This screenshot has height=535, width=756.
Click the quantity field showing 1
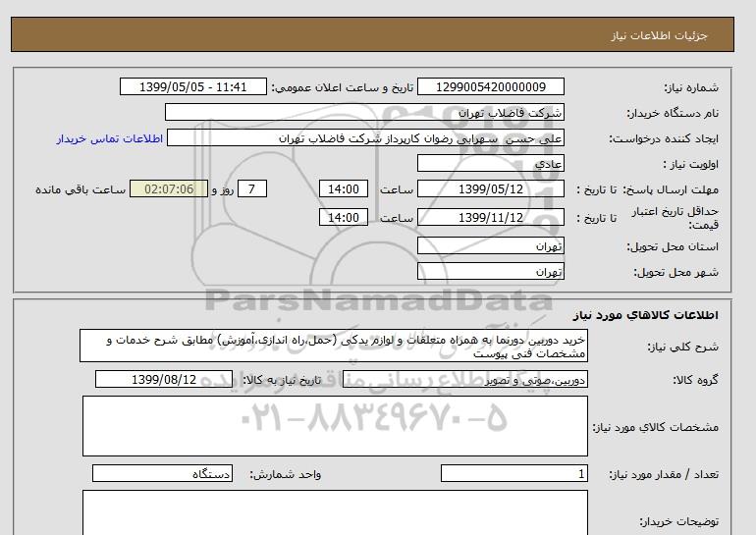pyautogui.click(x=513, y=474)
